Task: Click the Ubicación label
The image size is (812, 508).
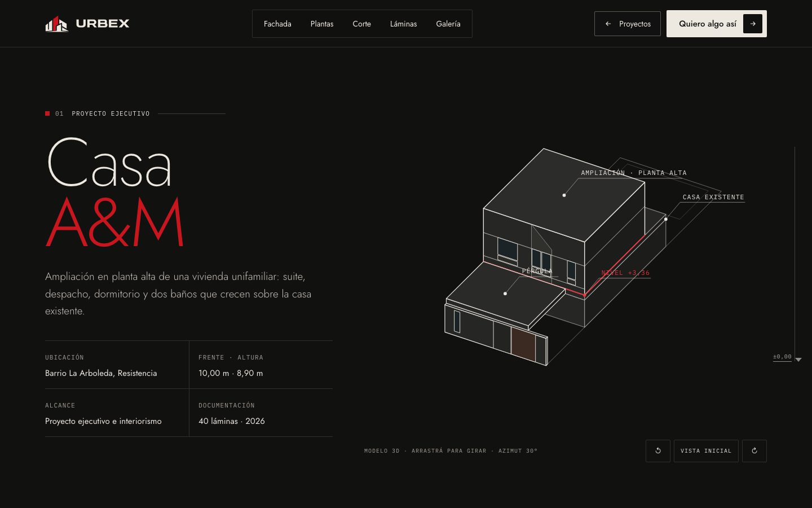Action: tap(64, 357)
